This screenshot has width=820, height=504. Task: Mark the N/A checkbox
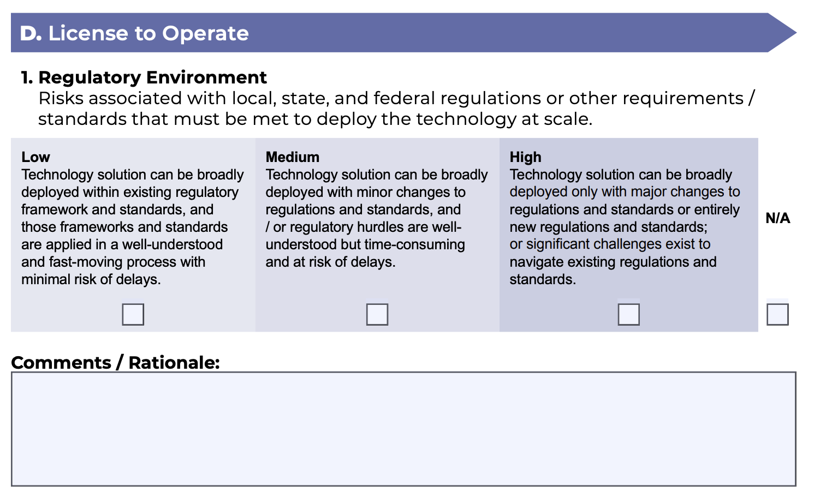click(x=777, y=314)
